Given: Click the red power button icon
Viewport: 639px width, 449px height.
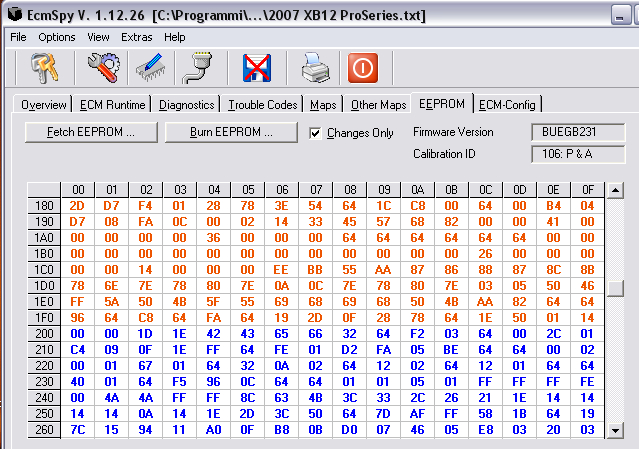Looking at the screenshot, I should point(362,69).
